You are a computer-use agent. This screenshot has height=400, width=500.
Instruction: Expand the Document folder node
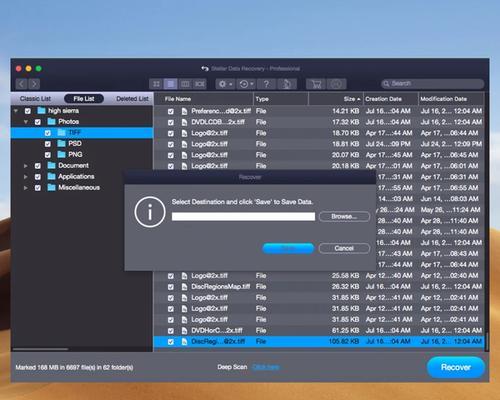click(x=26, y=166)
